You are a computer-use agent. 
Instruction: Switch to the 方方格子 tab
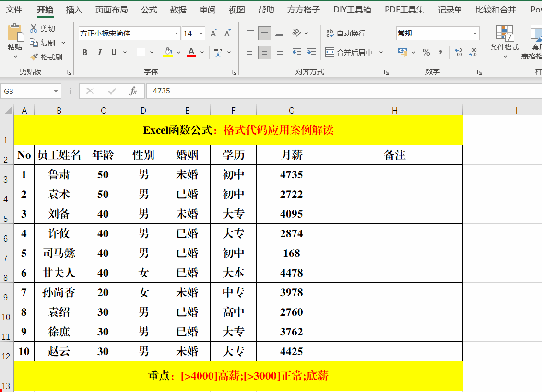click(x=304, y=10)
